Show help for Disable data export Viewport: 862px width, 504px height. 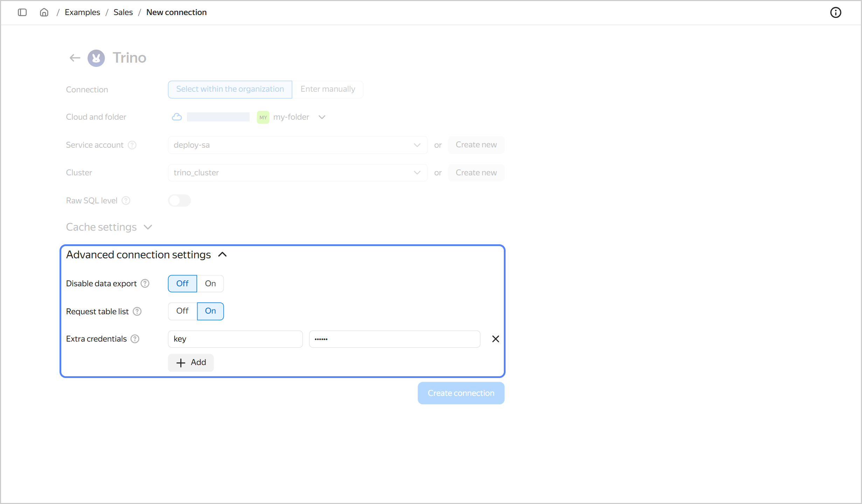click(145, 283)
